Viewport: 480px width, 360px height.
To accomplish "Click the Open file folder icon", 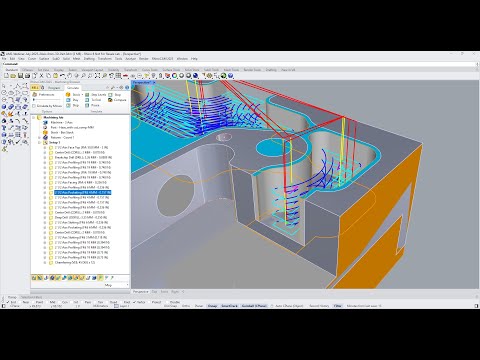I will [13, 76].
